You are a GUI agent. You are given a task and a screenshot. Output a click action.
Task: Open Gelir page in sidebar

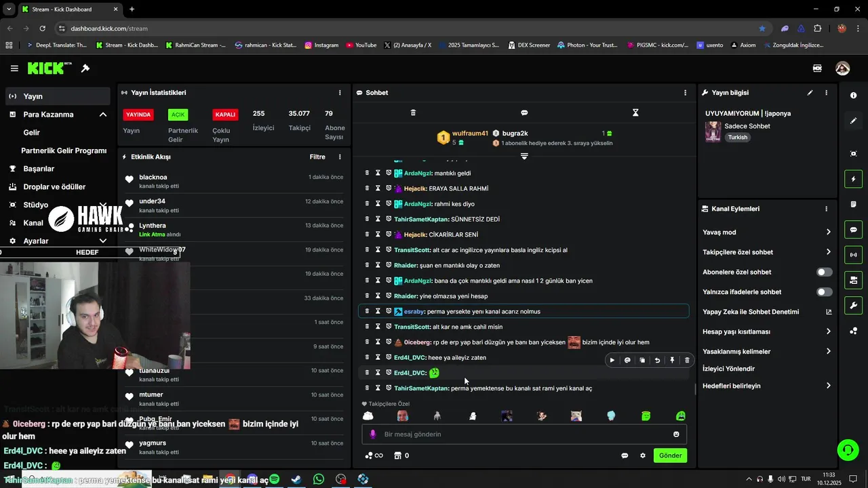pyautogui.click(x=32, y=133)
